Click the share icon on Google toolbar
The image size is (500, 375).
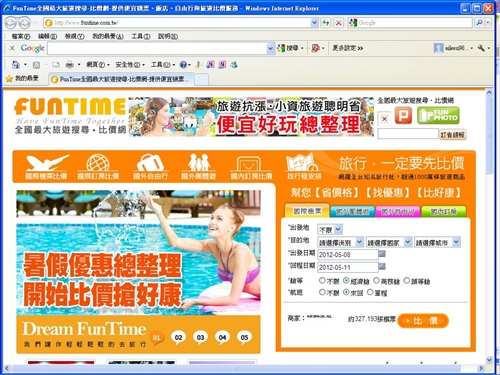(x=315, y=48)
